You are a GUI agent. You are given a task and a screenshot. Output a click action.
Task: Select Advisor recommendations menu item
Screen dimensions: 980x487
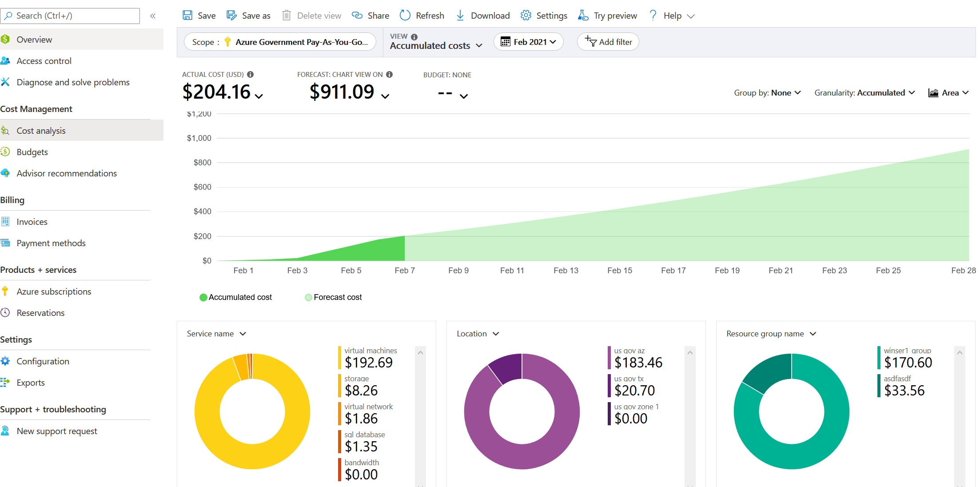coord(82,173)
